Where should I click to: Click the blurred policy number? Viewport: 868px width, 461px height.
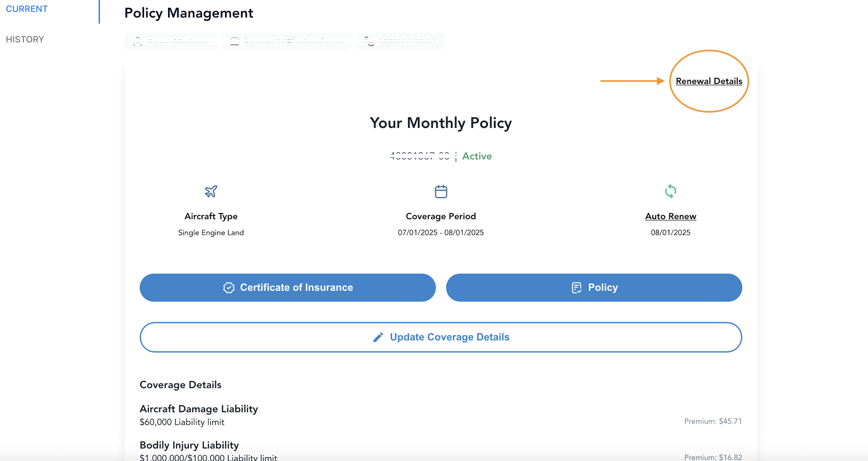tap(419, 156)
